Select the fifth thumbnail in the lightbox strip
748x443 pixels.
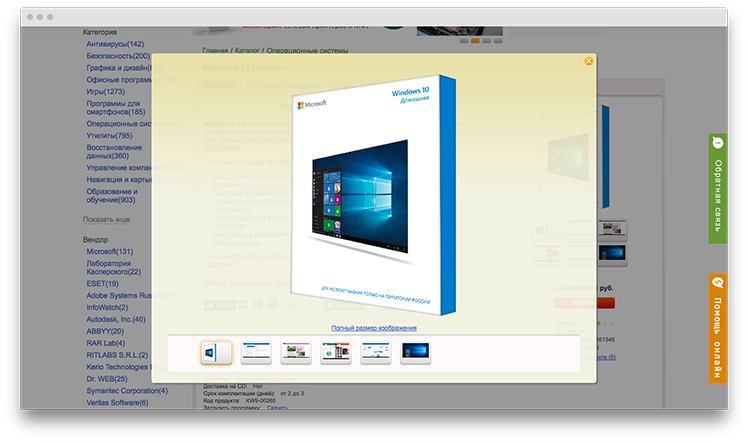pos(375,353)
